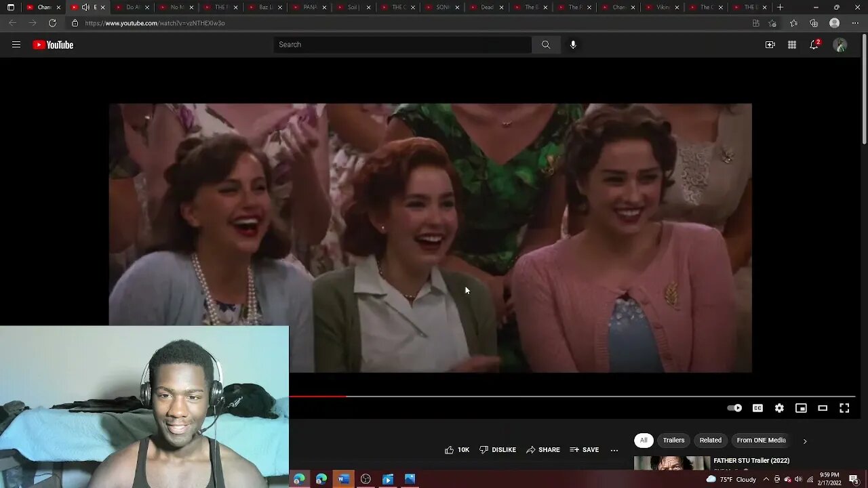Show hidden system tray icons
Viewport: 868px width, 488px height.
pyautogui.click(x=766, y=479)
